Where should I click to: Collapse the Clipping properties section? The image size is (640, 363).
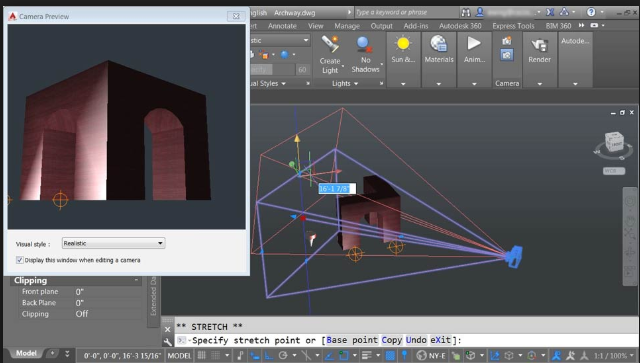coord(136,281)
